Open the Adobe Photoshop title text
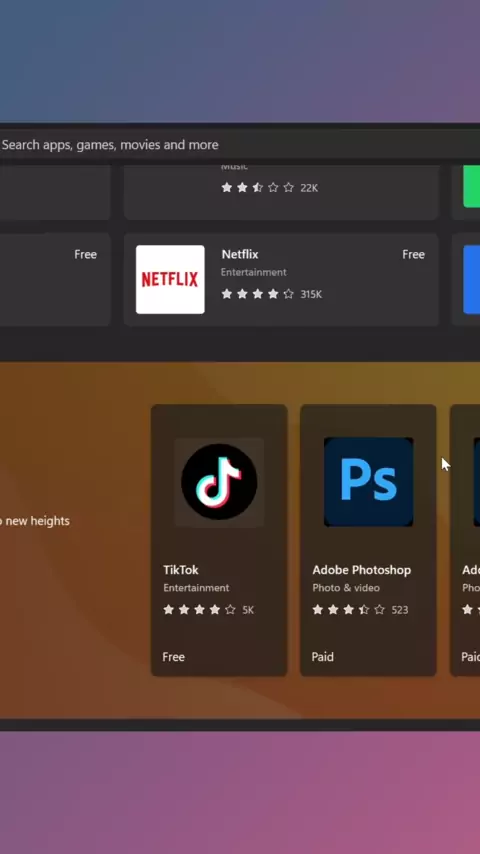 point(362,570)
